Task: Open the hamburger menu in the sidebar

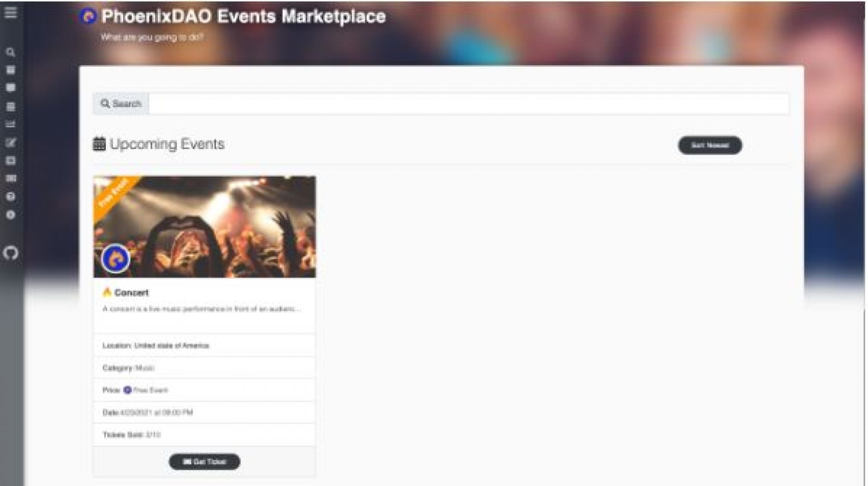Action: coord(11,12)
